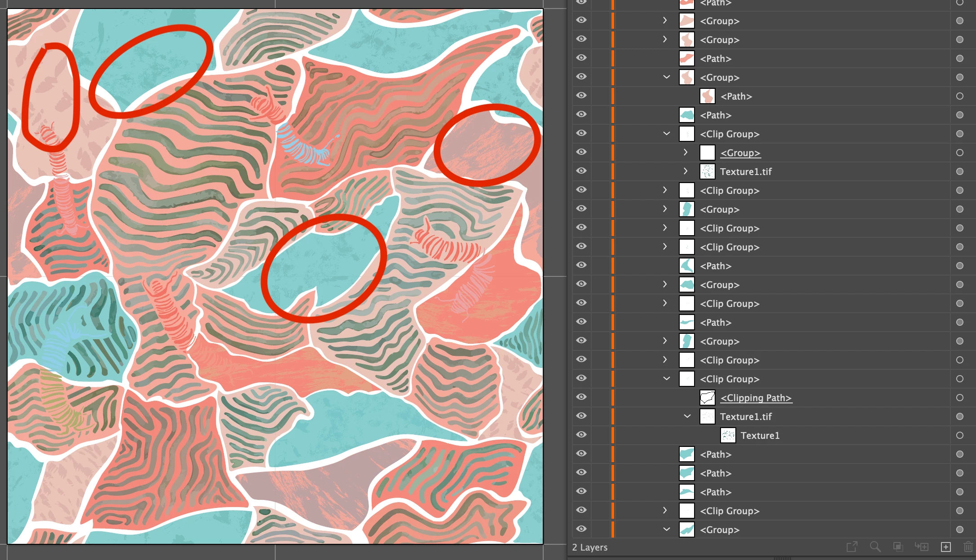Collapse the expanded Texture1.tif item
Image resolution: width=976 pixels, height=560 pixels.
687,416
